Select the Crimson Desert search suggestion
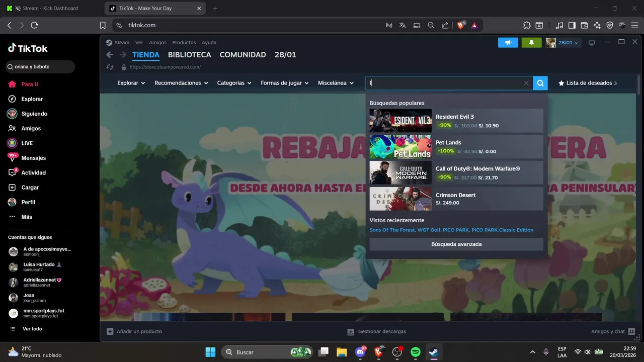The width and height of the screenshot is (644, 362). point(456,199)
